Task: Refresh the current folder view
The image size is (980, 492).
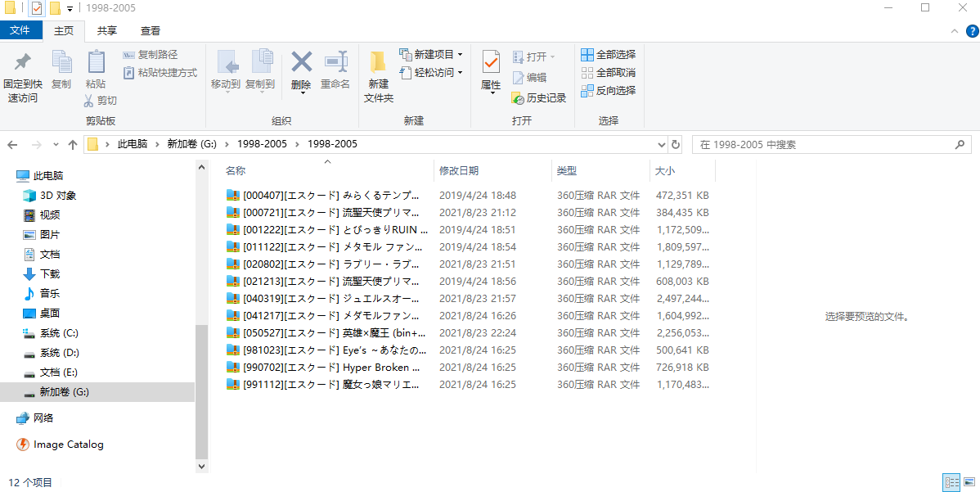Action: 676,144
